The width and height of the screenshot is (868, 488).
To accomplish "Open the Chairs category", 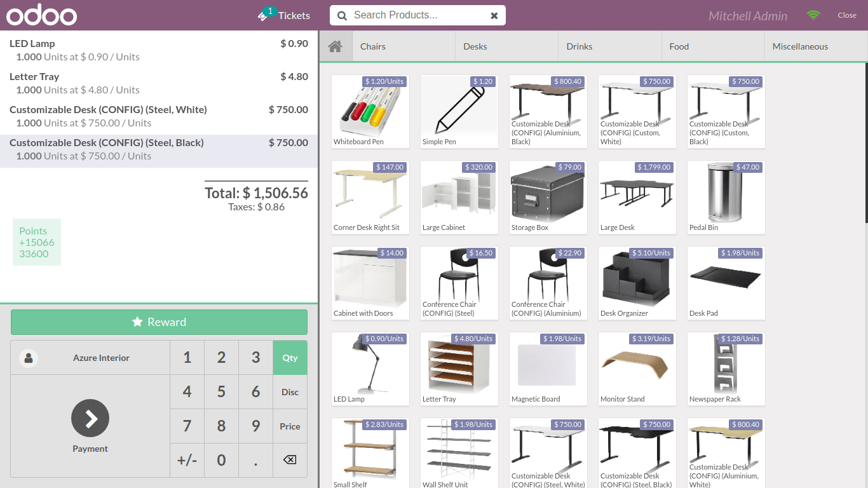I will pos(404,46).
